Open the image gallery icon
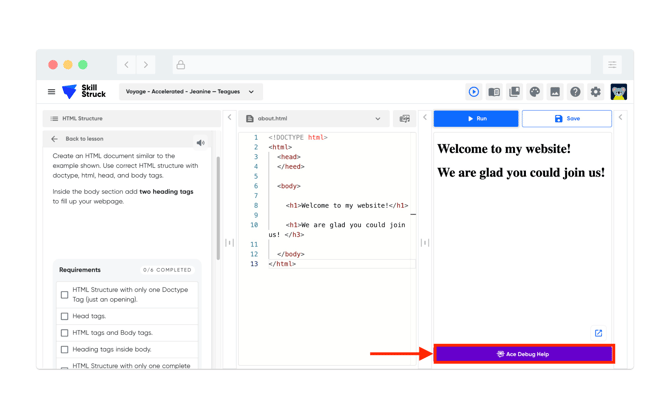Viewport: 670px width, 418px height. click(555, 92)
